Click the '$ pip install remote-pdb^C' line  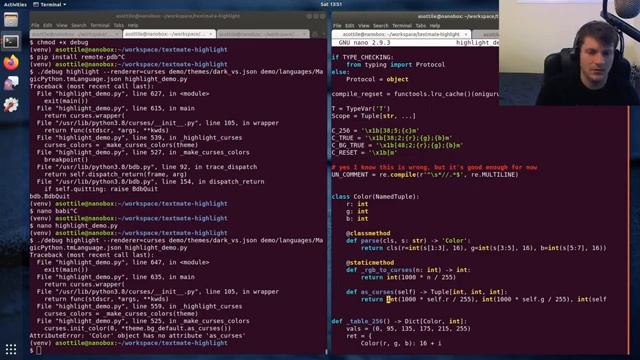pos(77,57)
